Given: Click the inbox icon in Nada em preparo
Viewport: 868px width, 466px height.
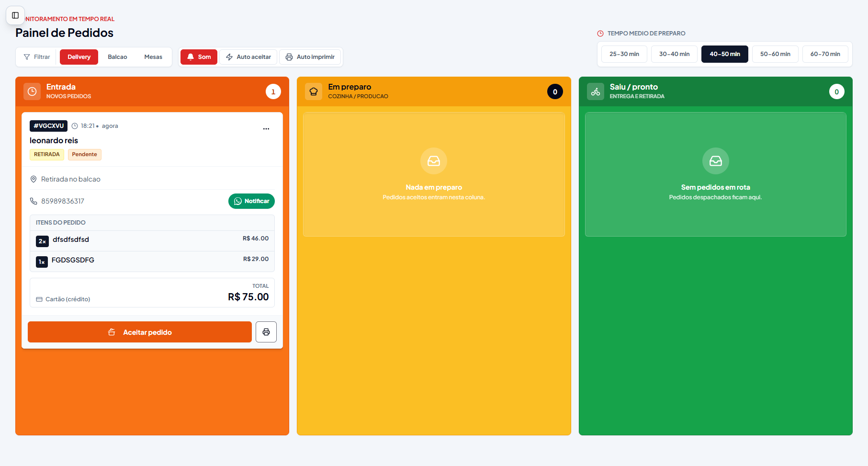Looking at the screenshot, I should 434,161.
